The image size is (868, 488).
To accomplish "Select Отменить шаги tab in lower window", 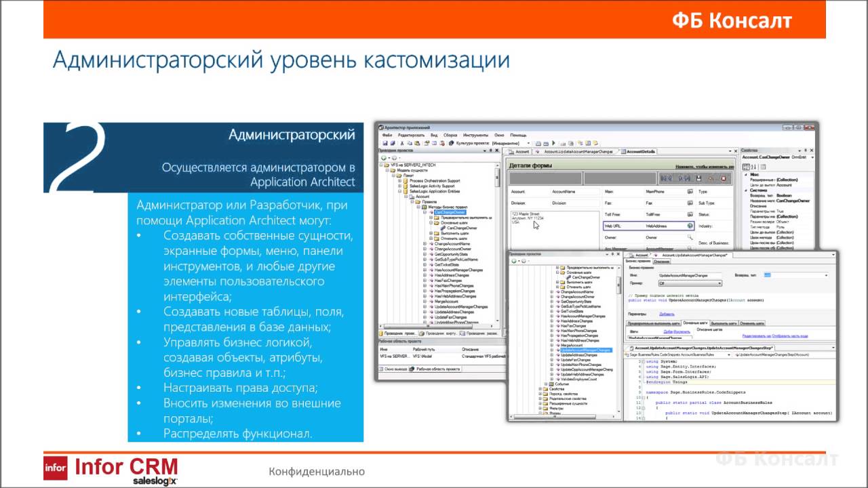I will [x=752, y=323].
